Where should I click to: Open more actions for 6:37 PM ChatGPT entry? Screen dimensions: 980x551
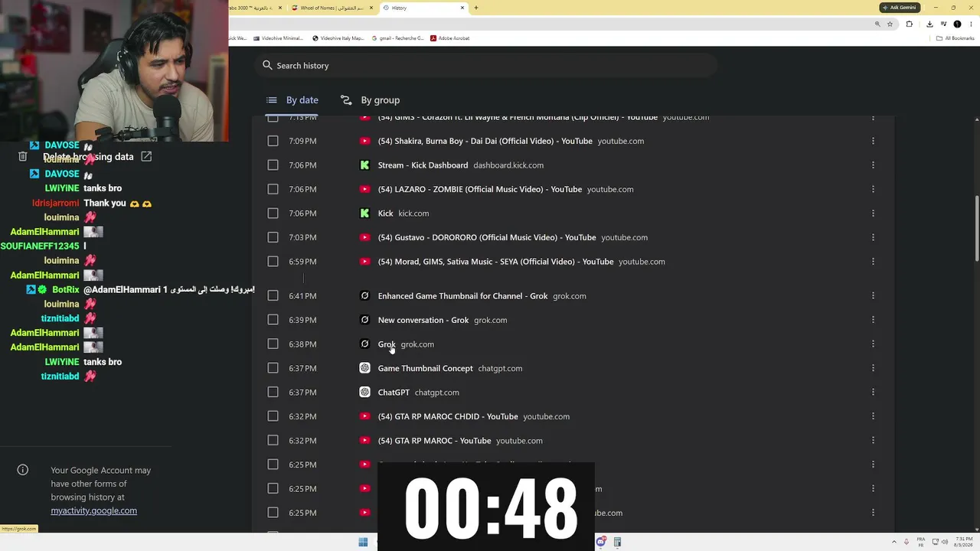click(873, 392)
